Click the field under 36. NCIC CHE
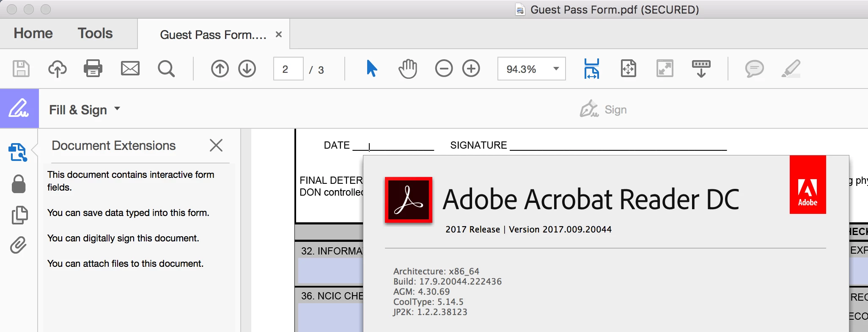This screenshot has width=868, height=332. [330, 318]
